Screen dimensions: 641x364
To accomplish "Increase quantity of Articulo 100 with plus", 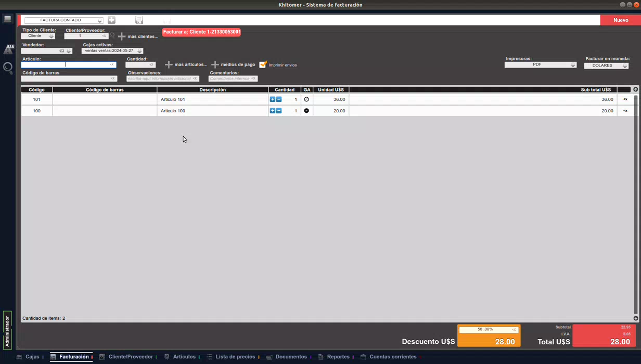I will [x=273, y=111].
